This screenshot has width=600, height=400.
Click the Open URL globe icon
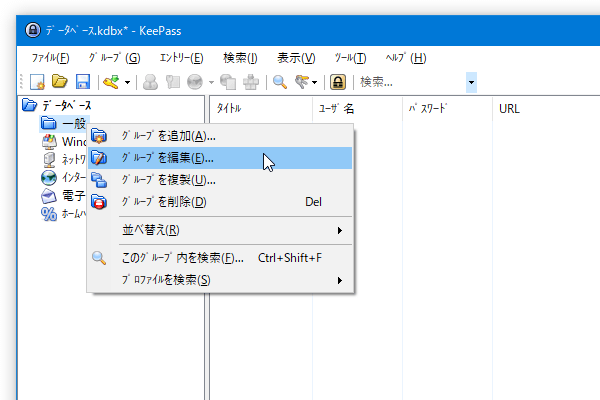click(195, 82)
